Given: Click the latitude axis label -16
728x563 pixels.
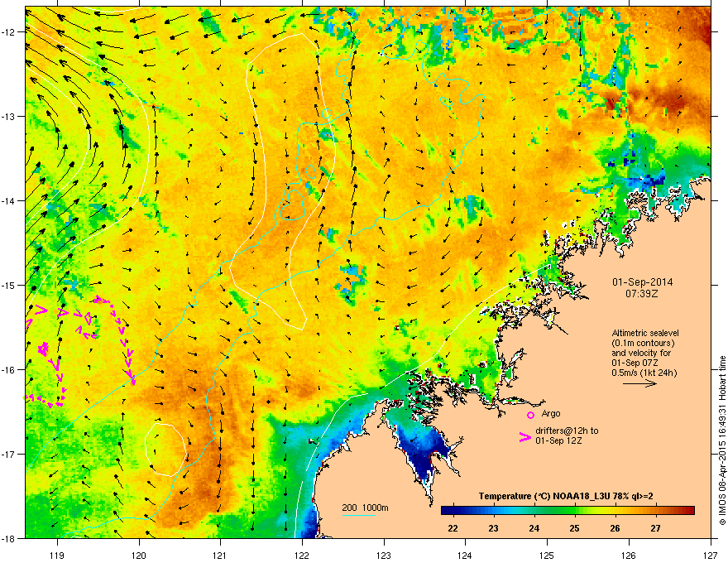Looking at the screenshot, I should 8,370.
